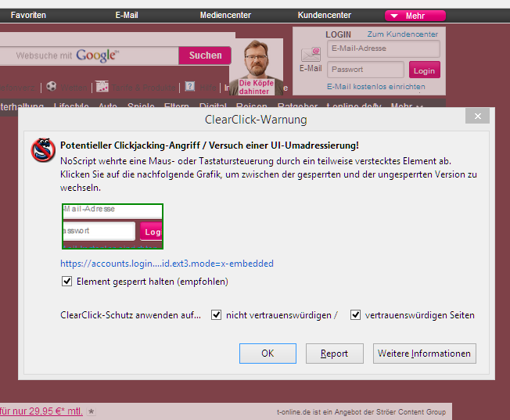Toggle nicht vertrauenswürdigen checkbox
The image size is (510, 420).
(x=217, y=315)
